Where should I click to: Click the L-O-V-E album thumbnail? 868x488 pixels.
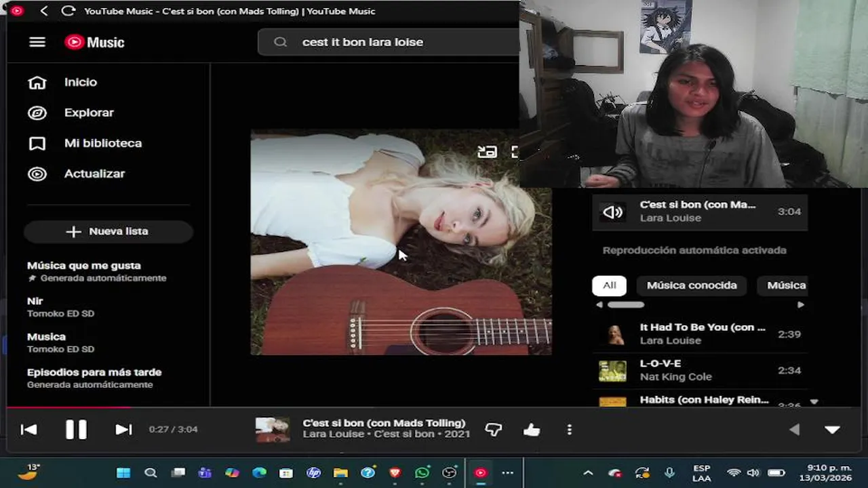coord(612,371)
